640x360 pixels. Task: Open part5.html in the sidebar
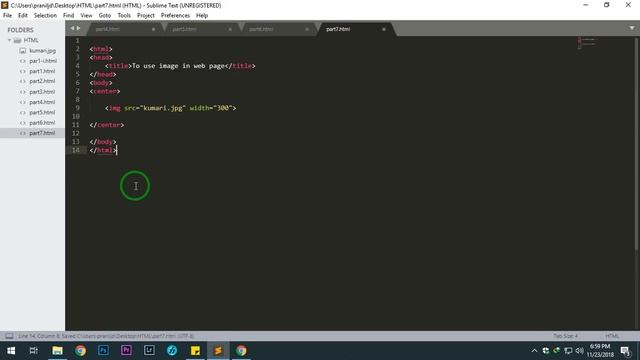tap(42, 112)
